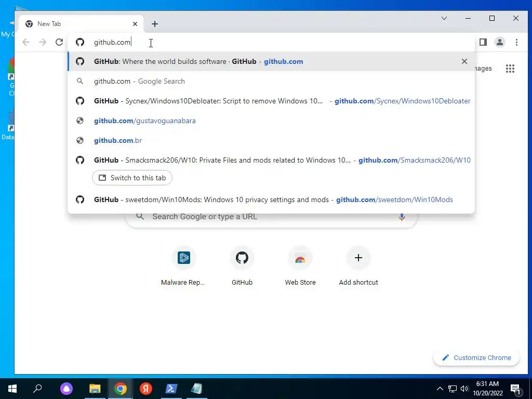Screen dimensions: 532x399
Task: Open the sweetdom/Win10Mods suggestion
Action: point(271,199)
